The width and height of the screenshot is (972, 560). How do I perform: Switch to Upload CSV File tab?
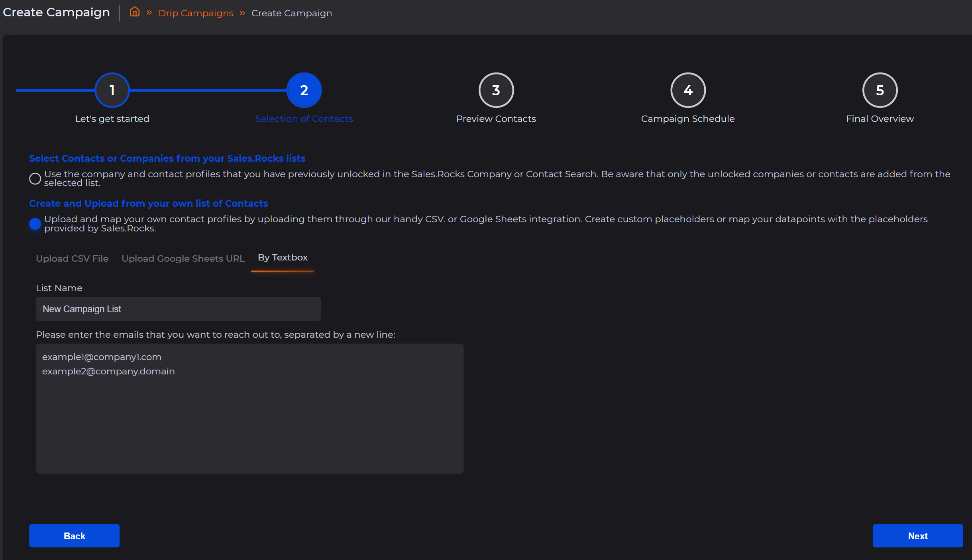pyautogui.click(x=72, y=258)
